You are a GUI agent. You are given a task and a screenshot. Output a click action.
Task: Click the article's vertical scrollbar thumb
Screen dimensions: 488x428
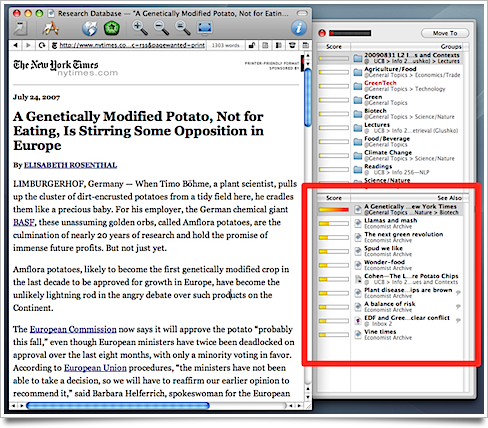point(308,97)
